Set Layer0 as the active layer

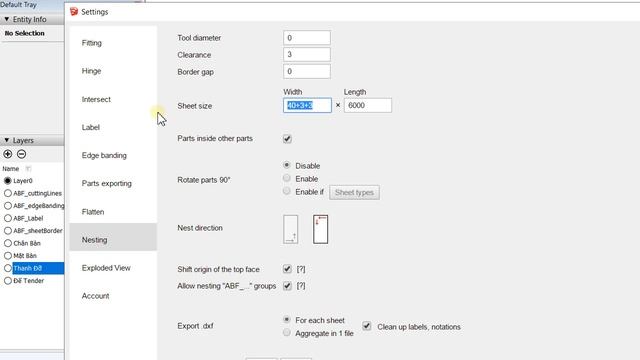click(7, 180)
